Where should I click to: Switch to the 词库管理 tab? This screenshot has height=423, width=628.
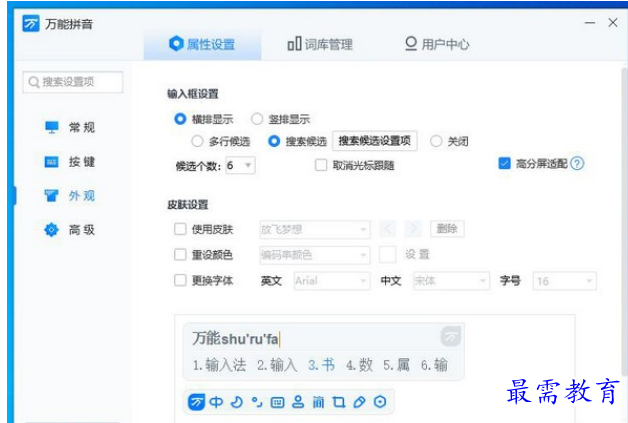tap(320, 44)
